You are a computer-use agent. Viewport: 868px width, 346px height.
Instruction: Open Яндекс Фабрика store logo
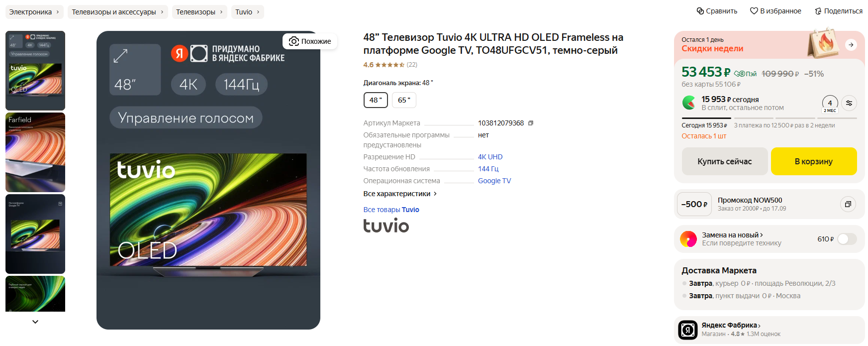pyautogui.click(x=688, y=330)
